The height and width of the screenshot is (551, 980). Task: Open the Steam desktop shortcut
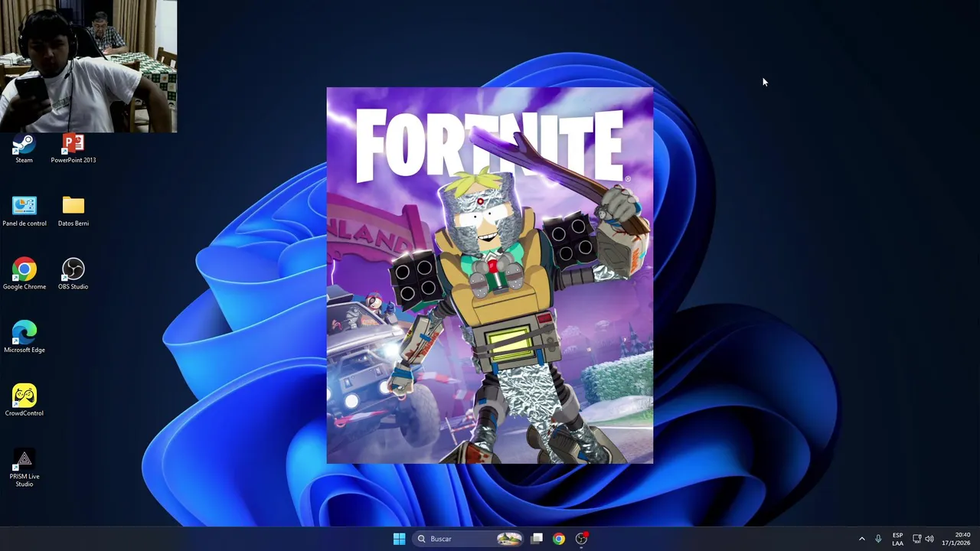tap(24, 148)
